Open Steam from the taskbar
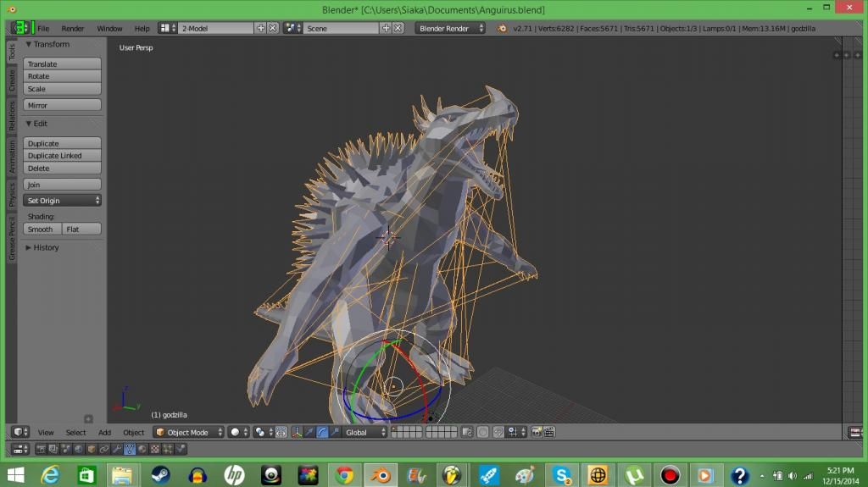The image size is (868, 487). tap(160, 474)
